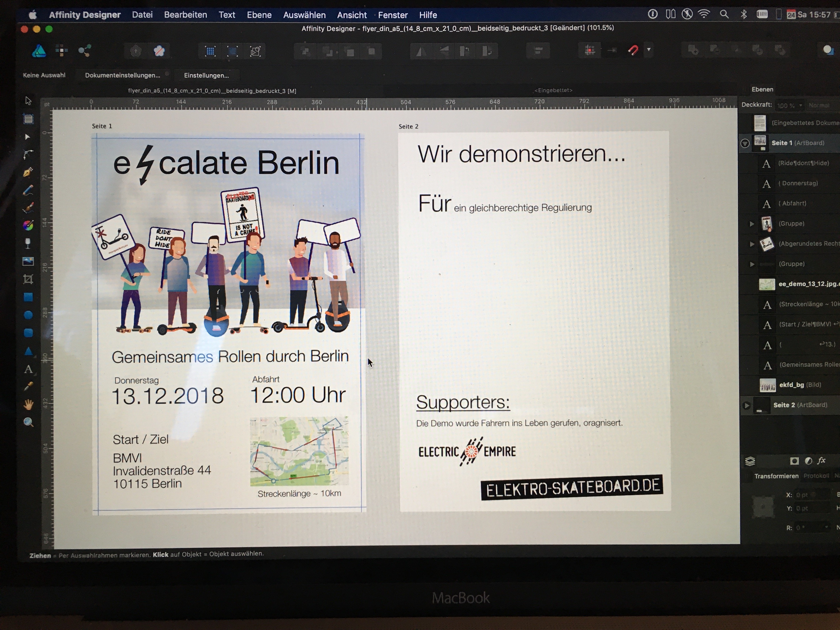Screen dimensions: 840x630
Task: Open the rotation R dropdown arrow
Action: coord(826,527)
